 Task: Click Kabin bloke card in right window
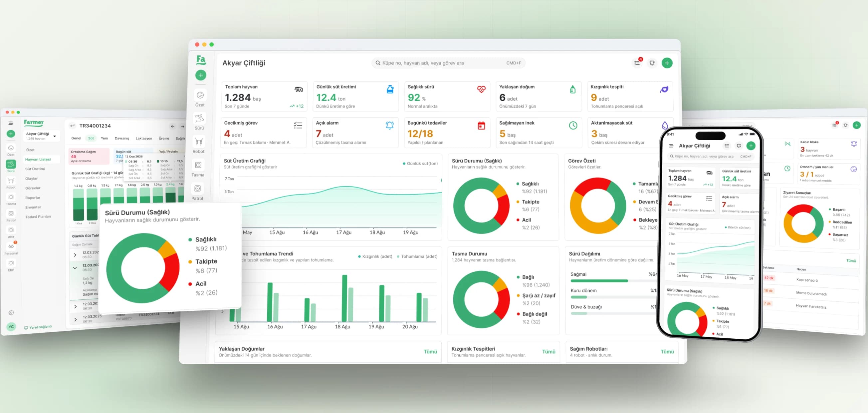(829, 149)
